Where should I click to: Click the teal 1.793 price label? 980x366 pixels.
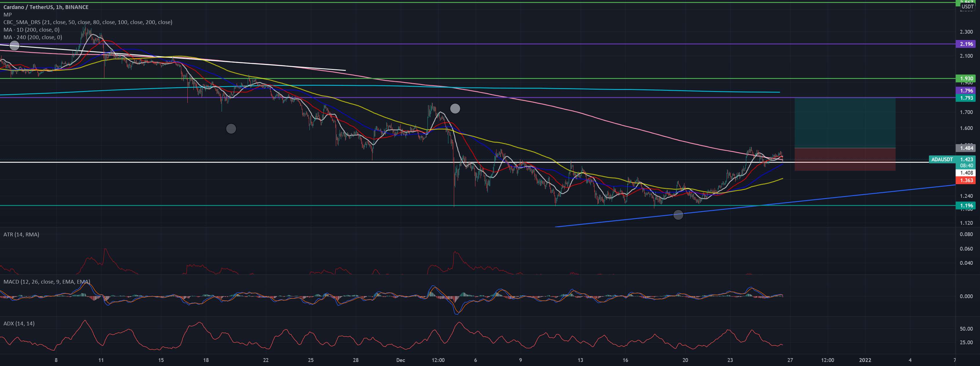coord(966,98)
